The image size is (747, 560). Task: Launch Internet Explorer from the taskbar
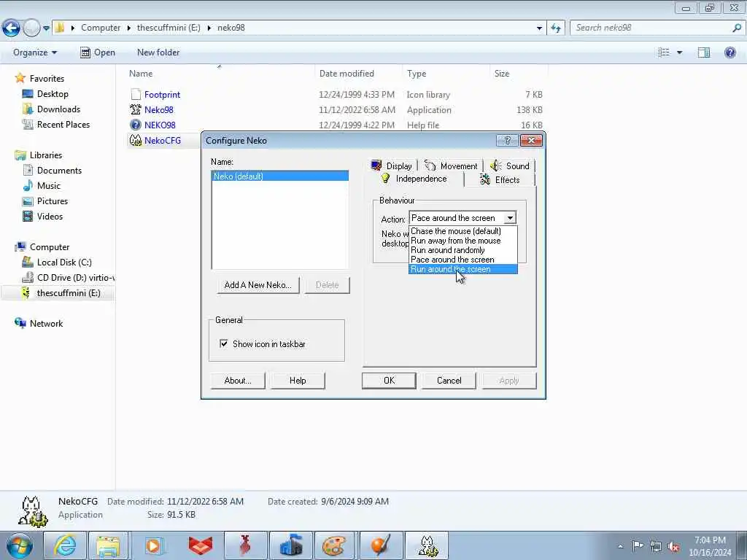tap(65, 545)
